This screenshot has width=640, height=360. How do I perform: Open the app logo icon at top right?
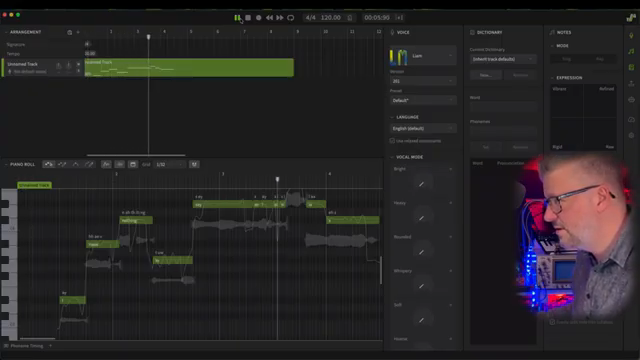pos(631,18)
